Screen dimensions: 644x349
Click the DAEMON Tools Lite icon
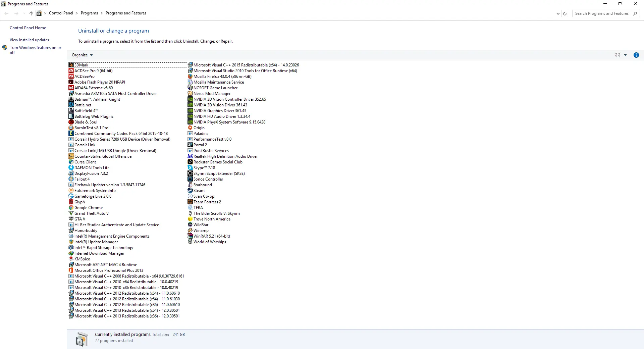(71, 168)
